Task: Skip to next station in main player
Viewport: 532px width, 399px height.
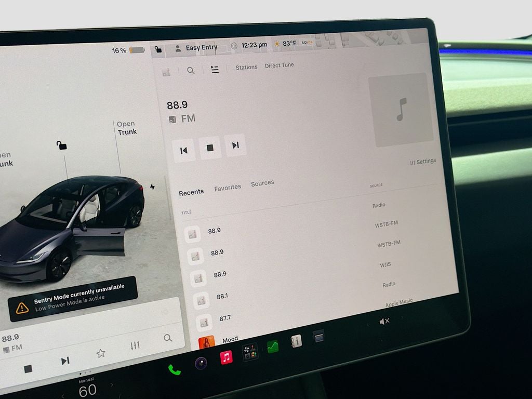Action: coord(235,145)
